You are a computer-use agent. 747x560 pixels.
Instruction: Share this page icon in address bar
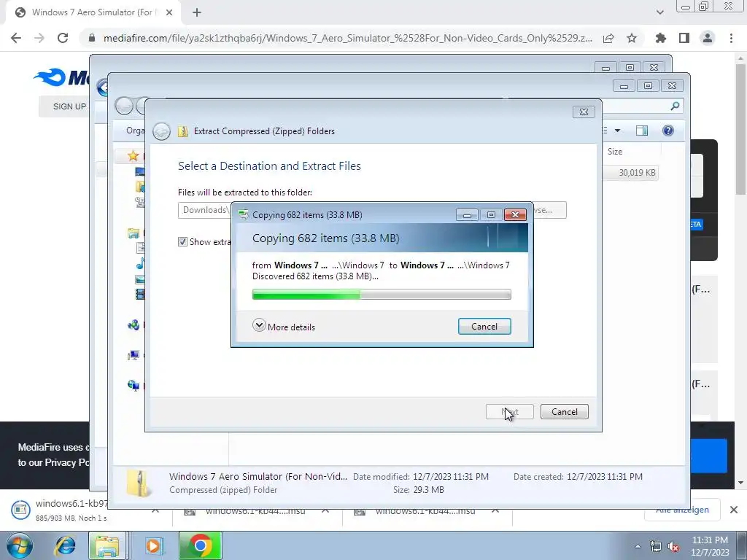click(x=608, y=38)
